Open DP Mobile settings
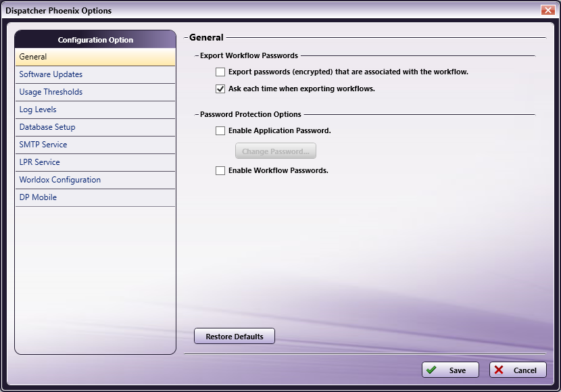Screen dimensions: 561x392 [95, 197]
